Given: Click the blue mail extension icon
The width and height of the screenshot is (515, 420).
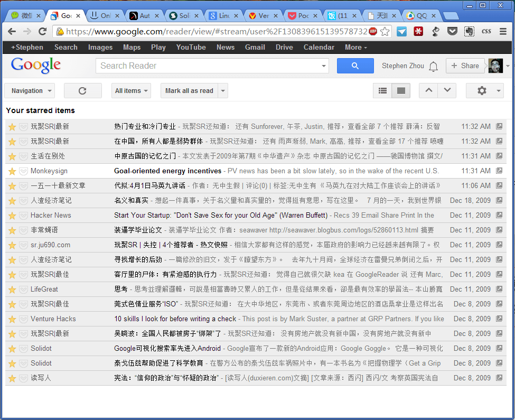Looking at the screenshot, I should [x=401, y=32].
